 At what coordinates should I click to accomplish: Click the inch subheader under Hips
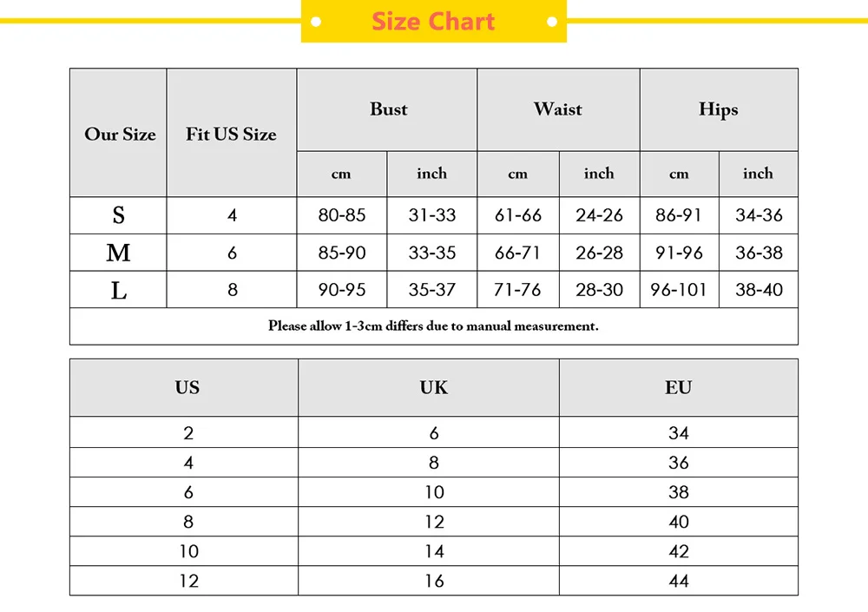pyautogui.click(x=758, y=174)
